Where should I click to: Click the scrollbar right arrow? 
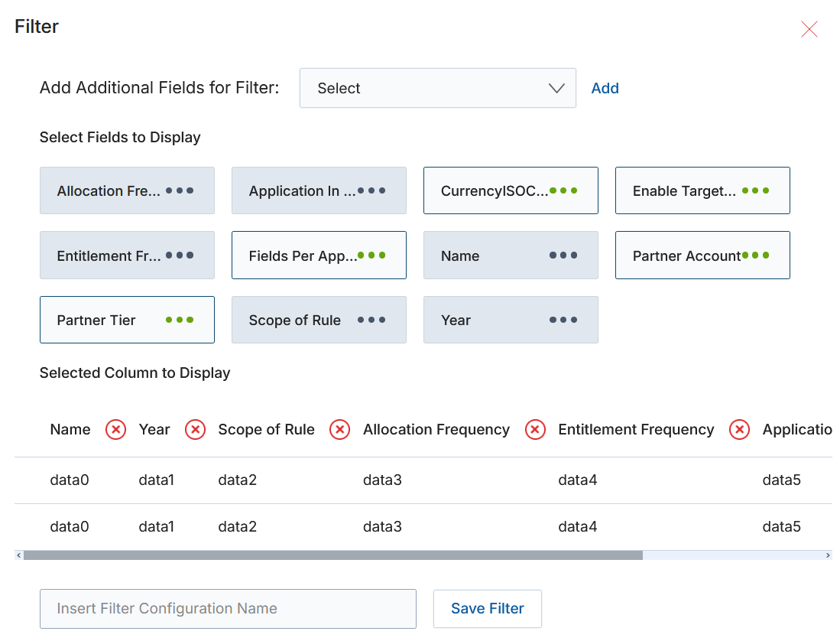(829, 555)
